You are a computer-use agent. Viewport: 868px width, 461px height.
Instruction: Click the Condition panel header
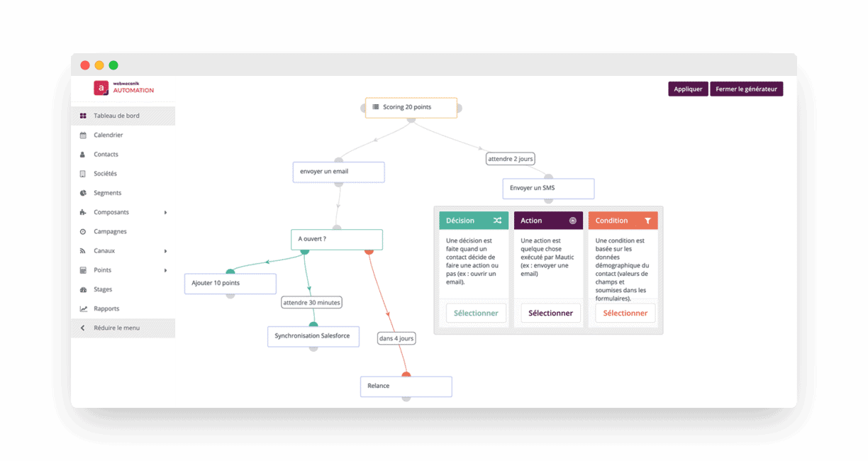[x=623, y=221]
